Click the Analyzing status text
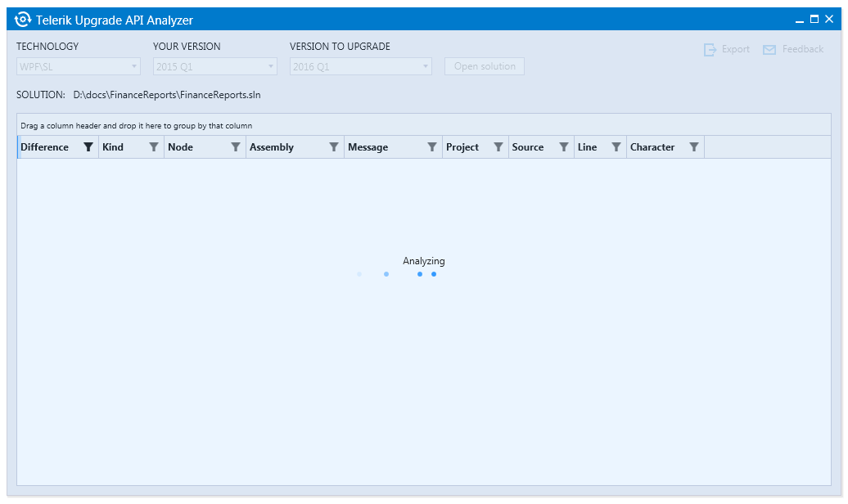This screenshot has height=504, width=848. (x=423, y=261)
